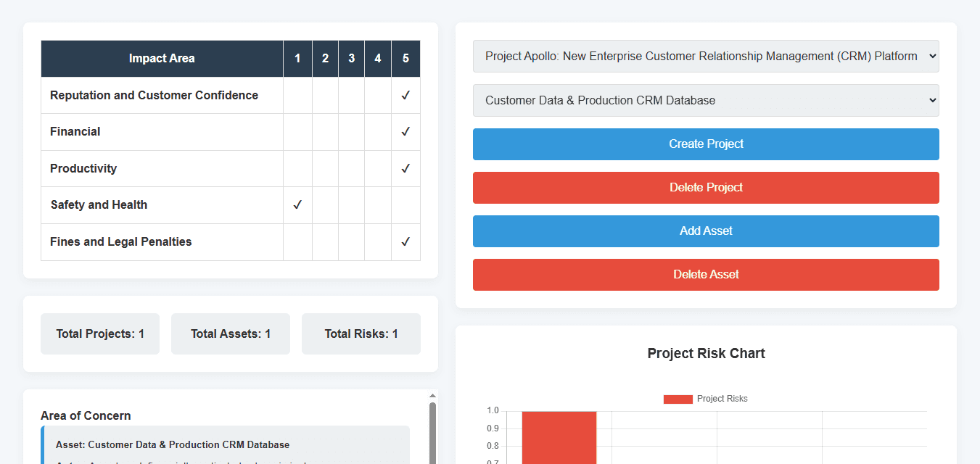
Task: Select the Total Projects counter
Action: (99, 333)
